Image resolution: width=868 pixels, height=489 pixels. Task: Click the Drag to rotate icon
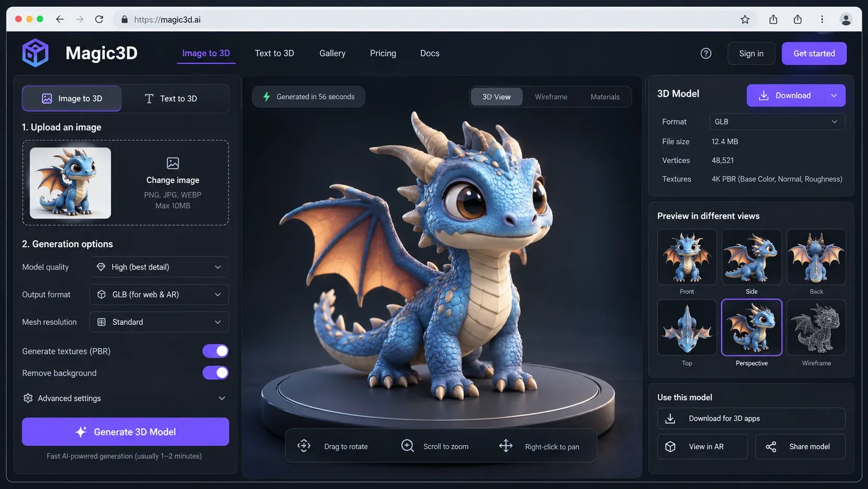304,445
